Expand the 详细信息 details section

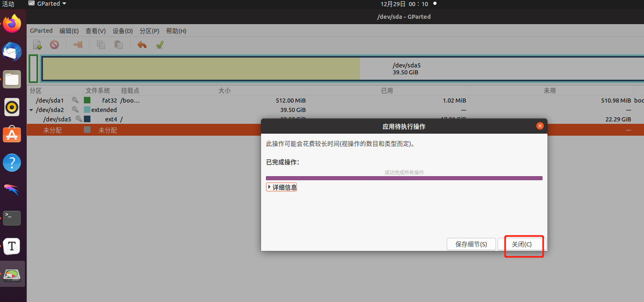pos(281,187)
